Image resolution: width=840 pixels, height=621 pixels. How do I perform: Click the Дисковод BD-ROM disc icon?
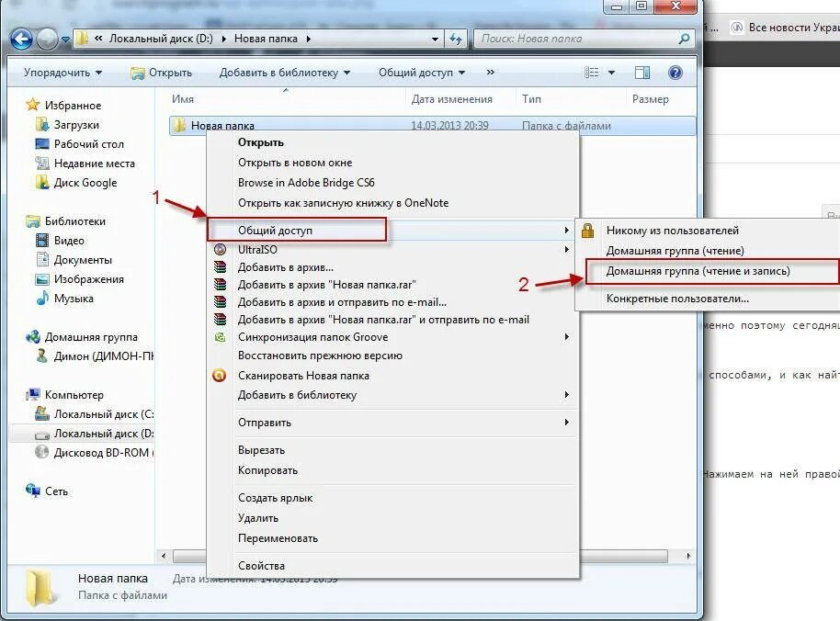(41, 452)
